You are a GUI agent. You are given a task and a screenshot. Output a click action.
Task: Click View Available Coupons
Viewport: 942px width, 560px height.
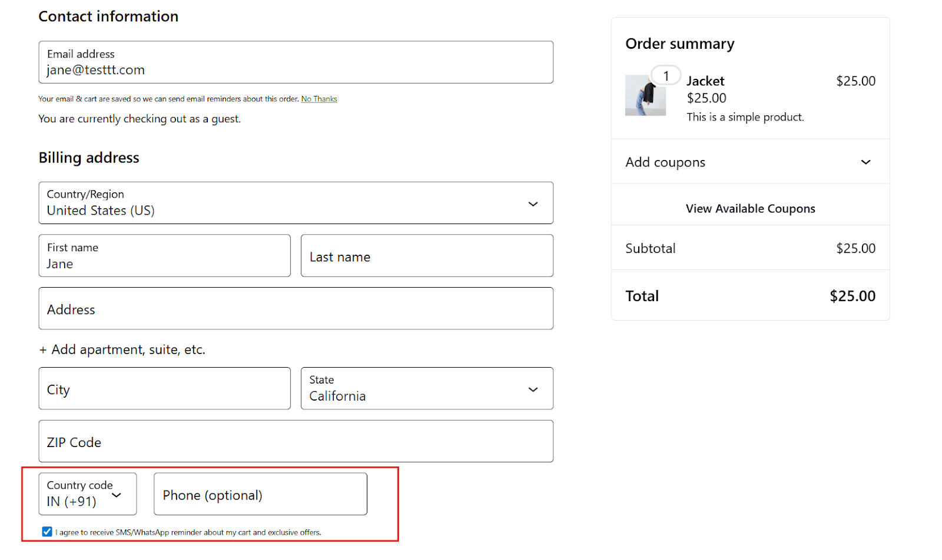pos(750,208)
